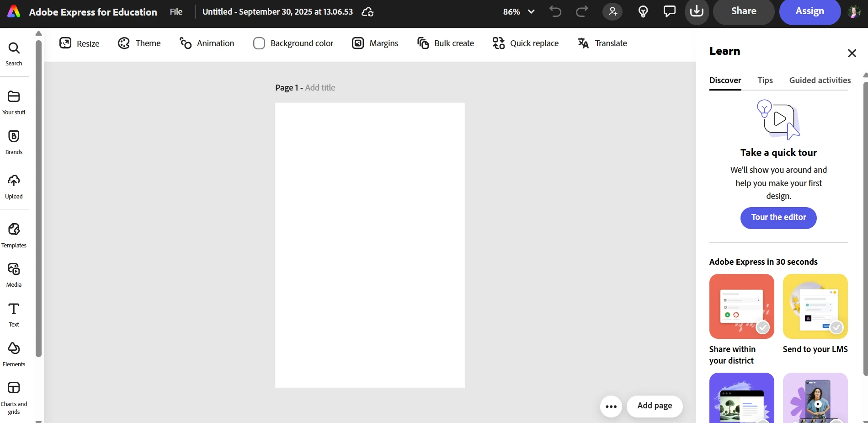Open the Templates panel

14,236
